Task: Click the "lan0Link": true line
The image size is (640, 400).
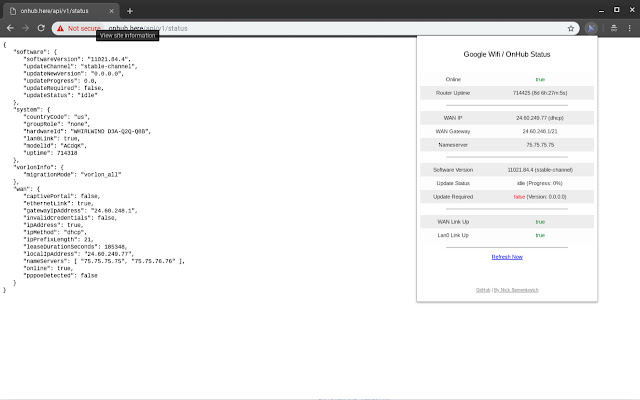Action: (51, 139)
